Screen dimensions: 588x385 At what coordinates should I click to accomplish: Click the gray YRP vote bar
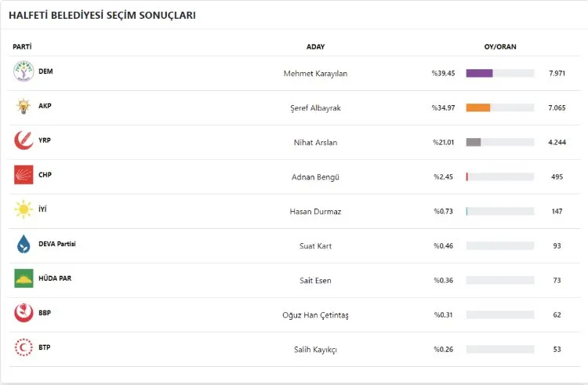coord(473,143)
